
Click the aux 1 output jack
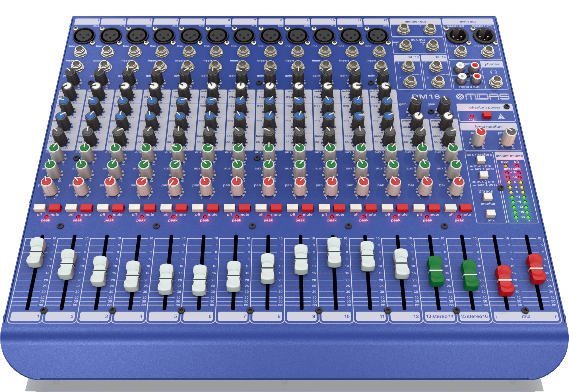point(405,45)
